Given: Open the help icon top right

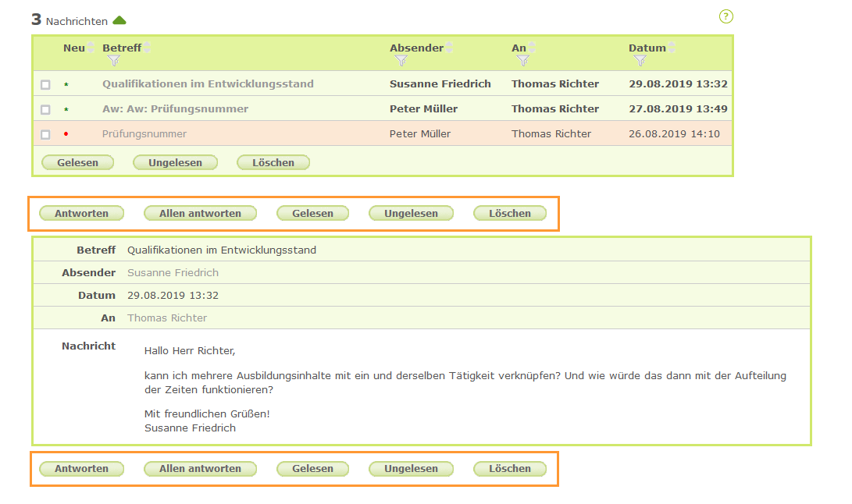Looking at the screenshot, I should 725,16.
